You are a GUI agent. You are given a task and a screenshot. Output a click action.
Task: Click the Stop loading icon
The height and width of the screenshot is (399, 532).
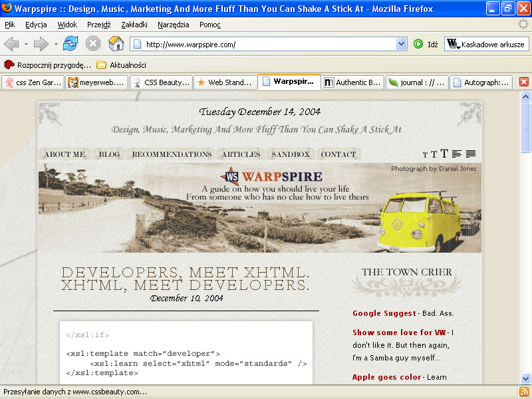click(93, 44)
